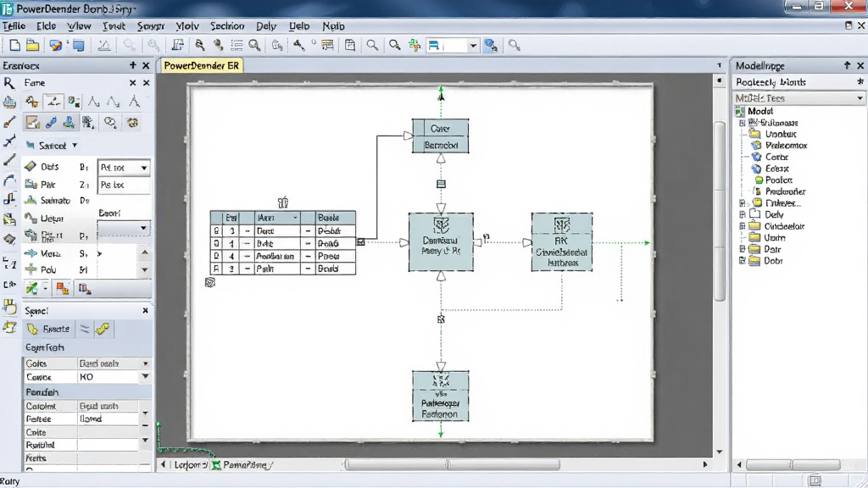Click the green plus icon beside Polu
Image resolution: width=868 pixels, height=488 pixels.
(31, 270)
